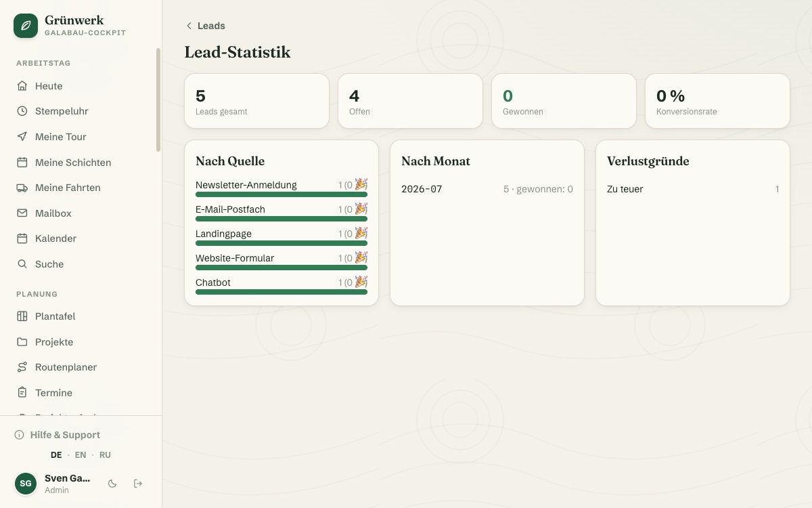The width and height of the screenshot is (812, 508).
Task: Click party emoji in Website-Formular row
Action: pyautogui.click(x=361, y=257)
